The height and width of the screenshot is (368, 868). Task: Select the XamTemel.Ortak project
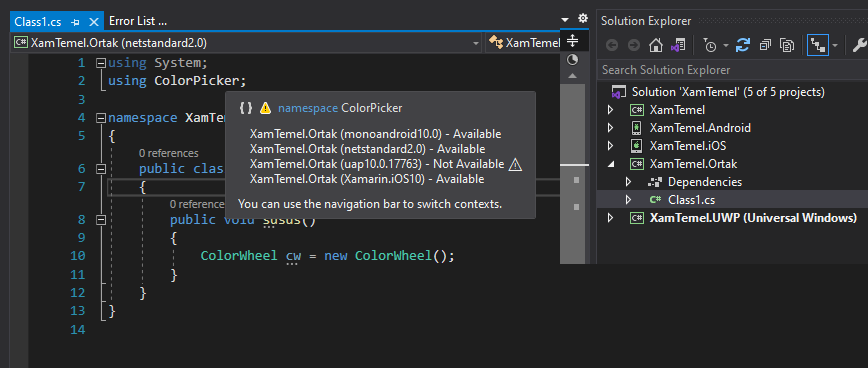point(693,164)
